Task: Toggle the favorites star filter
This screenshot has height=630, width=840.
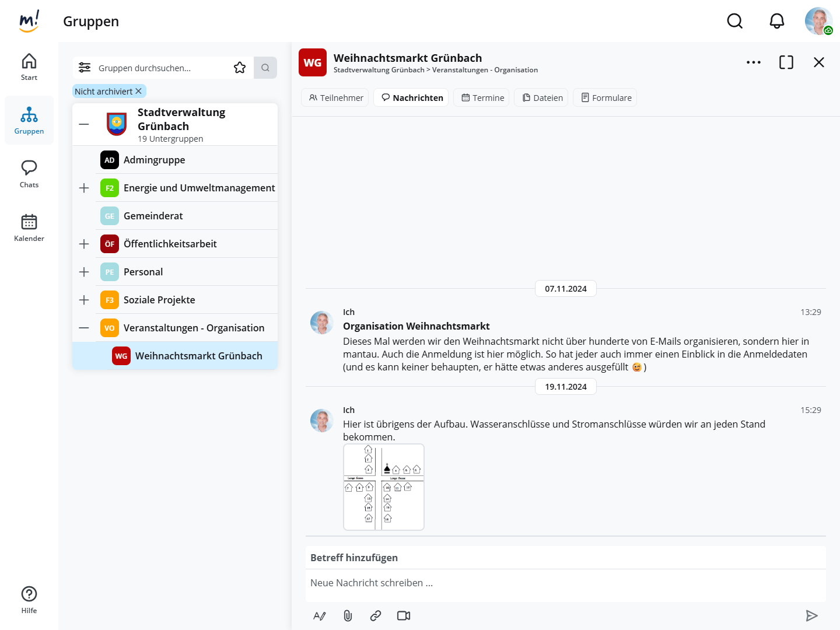Action: coord(240,68)
